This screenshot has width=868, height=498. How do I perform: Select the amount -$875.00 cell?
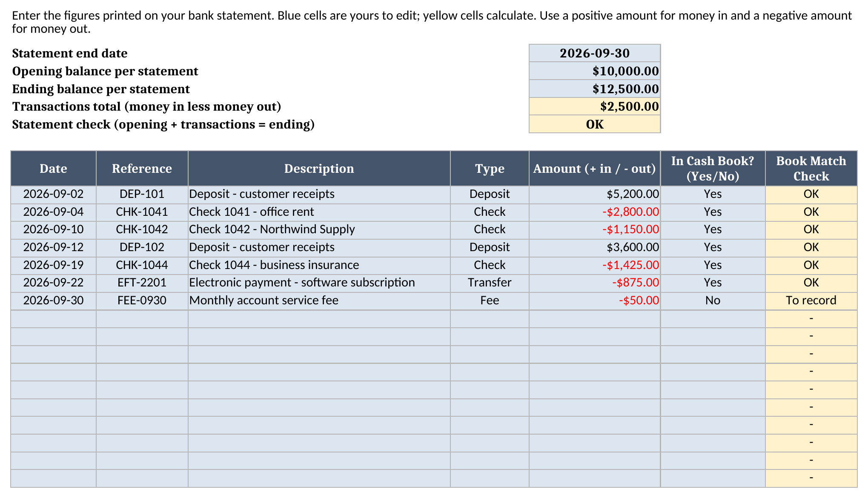click(595, 283)
